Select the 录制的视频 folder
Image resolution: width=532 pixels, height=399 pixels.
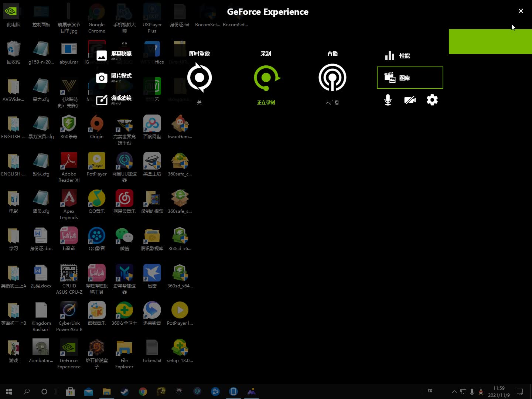152,202
